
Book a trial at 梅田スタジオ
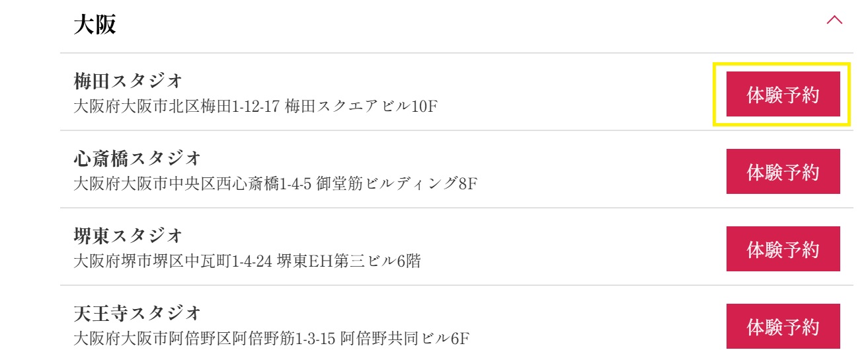(x=783, y=95)
